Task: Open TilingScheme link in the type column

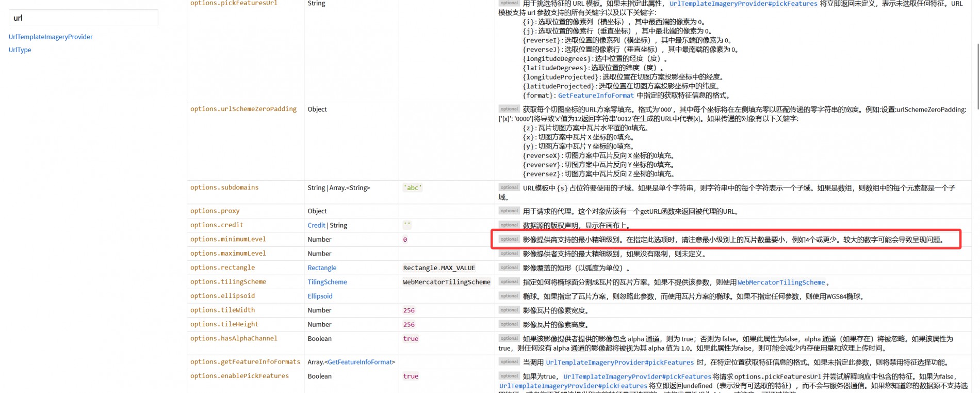Action: click(x=327, y=282)
